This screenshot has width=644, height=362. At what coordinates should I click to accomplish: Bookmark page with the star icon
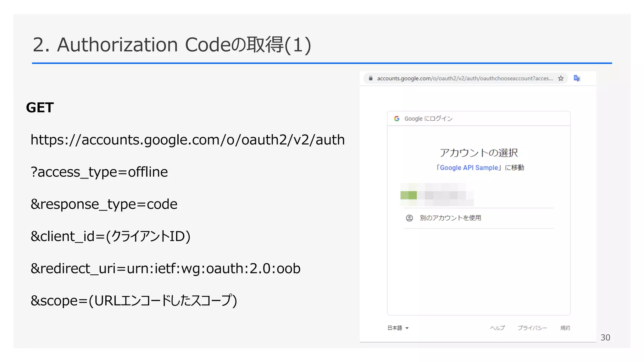click(561, 78)
